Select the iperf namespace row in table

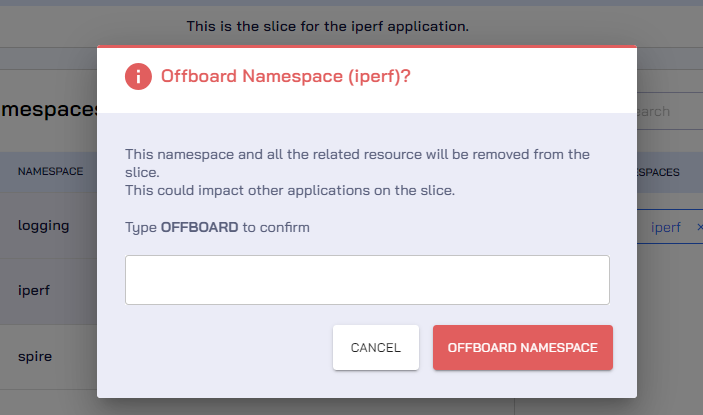(48, 291)
